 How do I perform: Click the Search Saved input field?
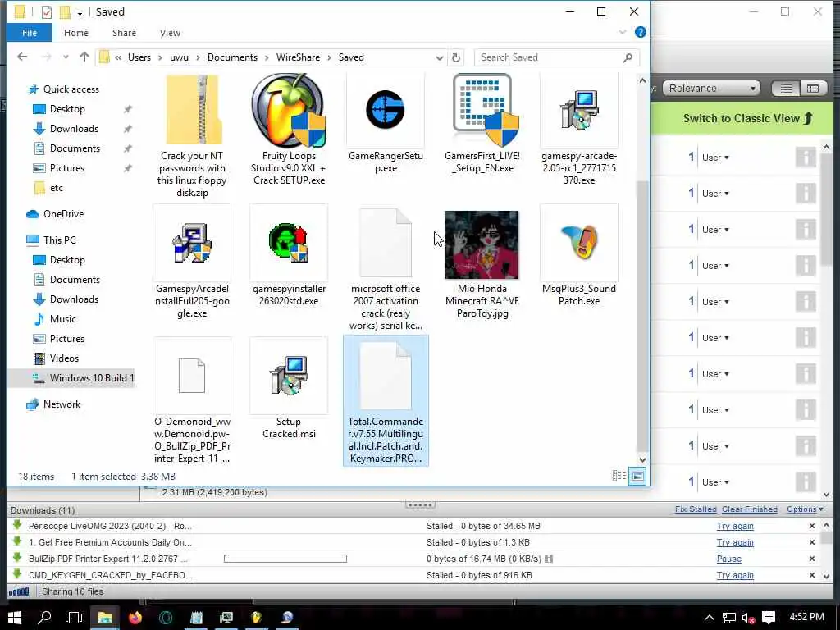pos(557,57)
